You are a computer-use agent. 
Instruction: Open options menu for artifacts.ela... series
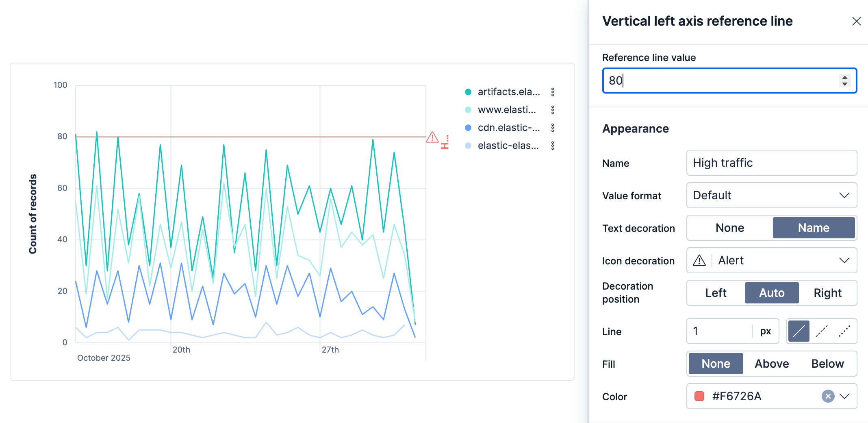point(553,92)
